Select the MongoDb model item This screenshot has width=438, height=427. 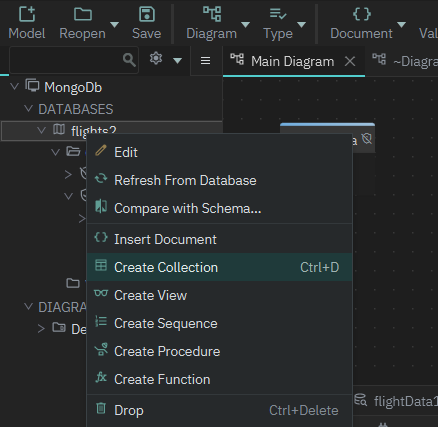[x=73, y=87]
